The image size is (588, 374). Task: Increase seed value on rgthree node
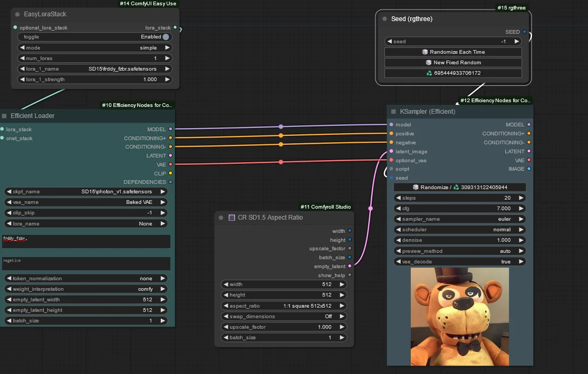tap(517, 41)
